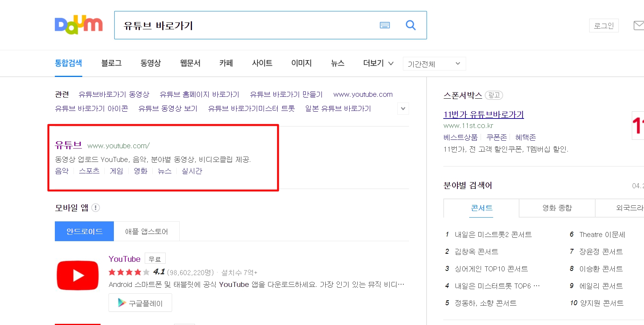Switch to the 외국드라 category tab
This screenshot has width=644, height=325.
[x=620, y=208]
